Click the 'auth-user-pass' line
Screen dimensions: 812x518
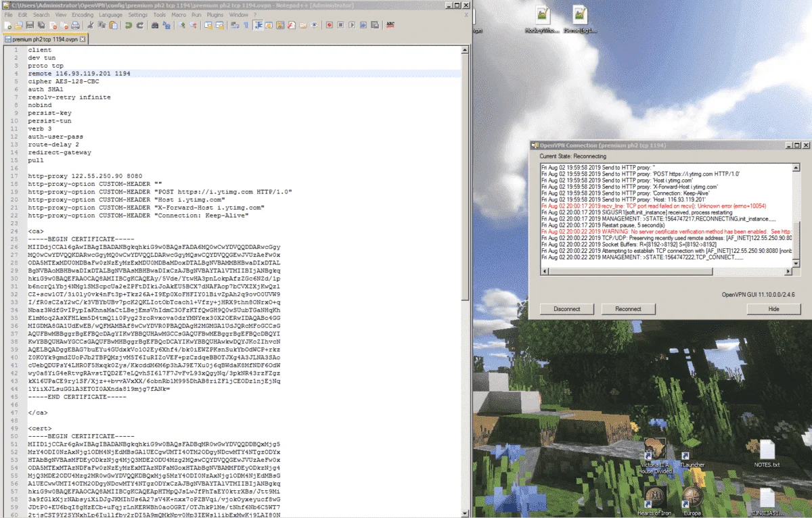(x=55, y=136)
